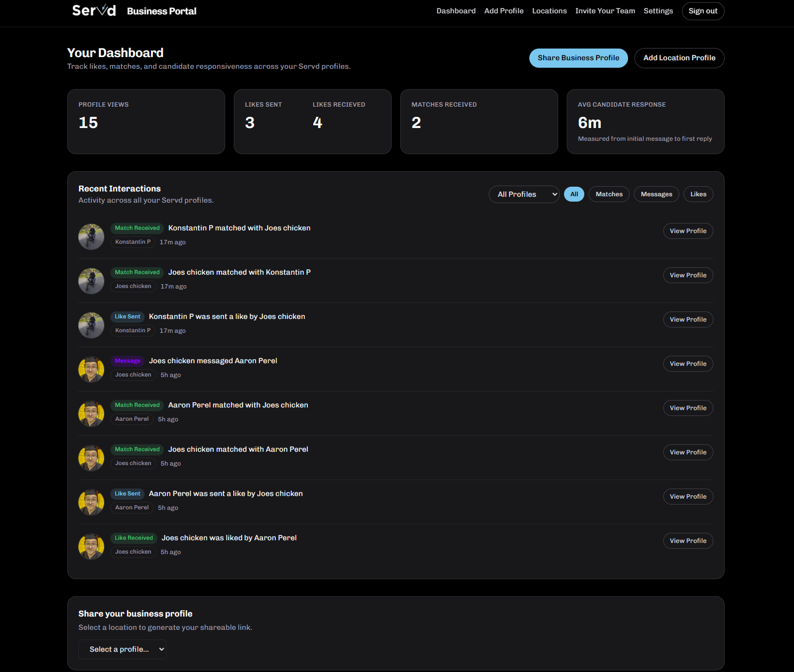Open Add Profile navigation link

504,11
